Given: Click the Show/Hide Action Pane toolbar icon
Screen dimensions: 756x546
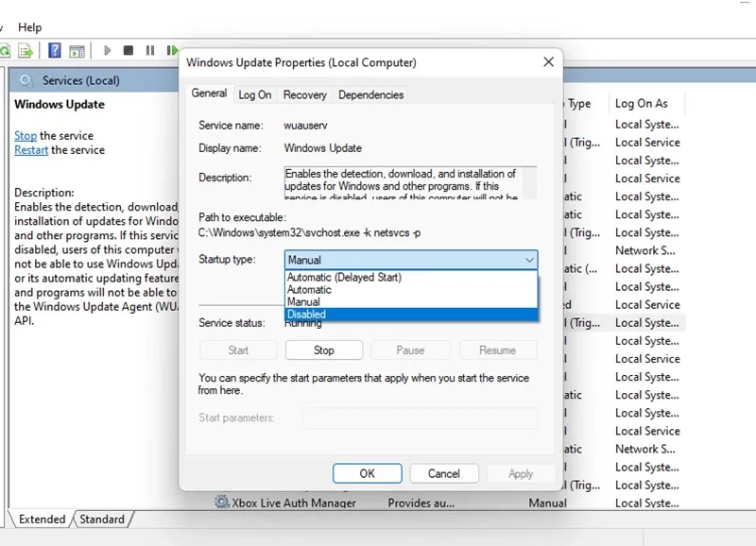Looking at the screenshot, I should click(77, 50).
